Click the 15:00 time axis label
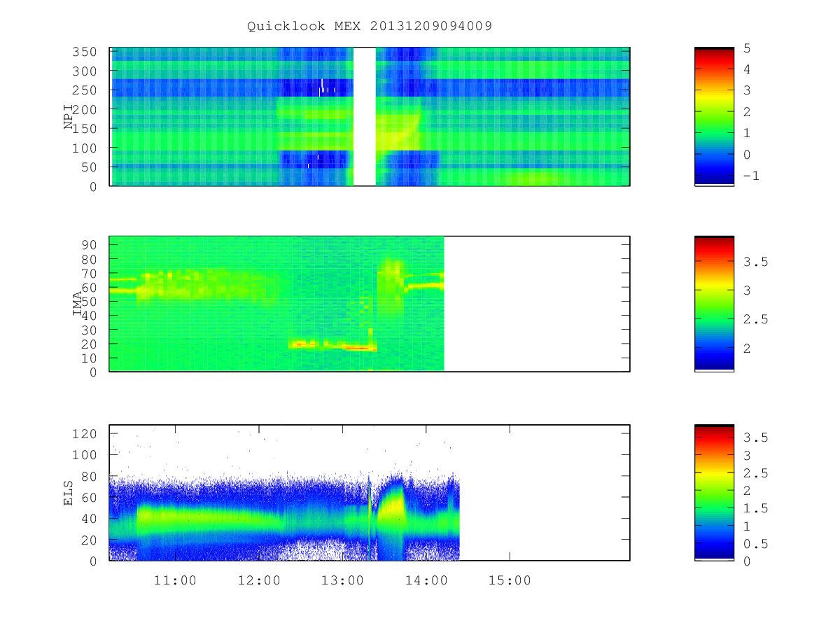Image resolution: width=840 pixels, height=630 pixels. click(x=510, y=580)
